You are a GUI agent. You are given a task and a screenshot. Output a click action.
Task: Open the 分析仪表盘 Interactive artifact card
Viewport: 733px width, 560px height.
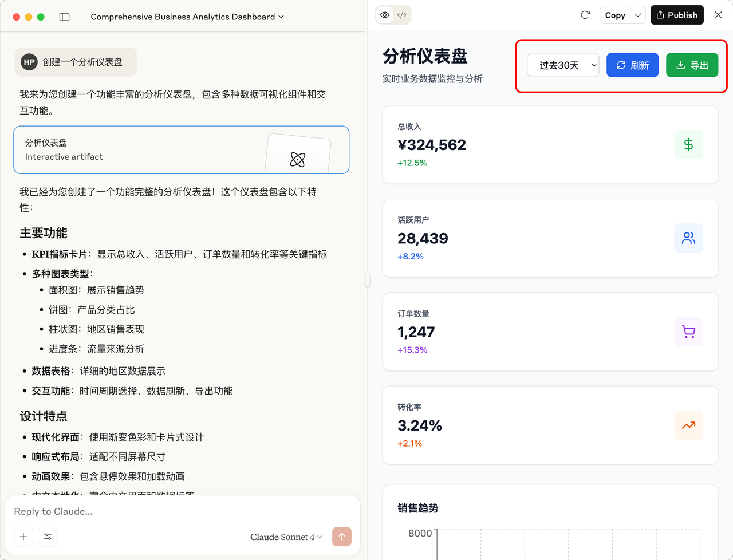182,150
